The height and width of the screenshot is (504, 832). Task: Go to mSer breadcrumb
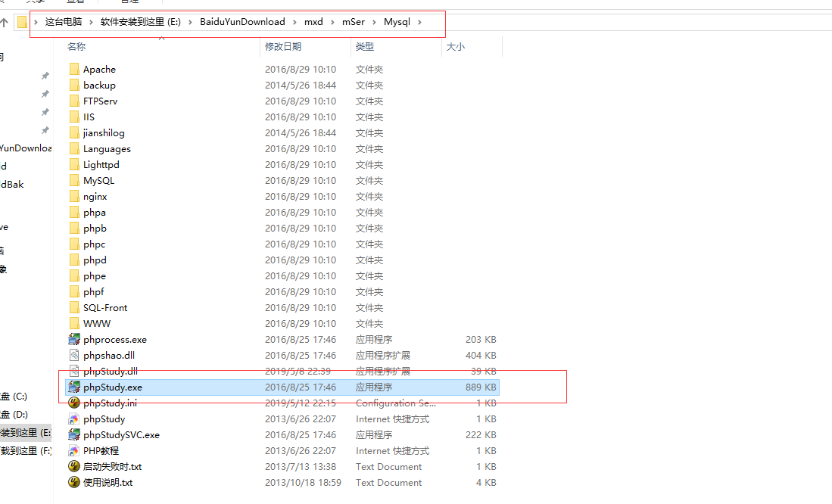click(x=354, y=22)
